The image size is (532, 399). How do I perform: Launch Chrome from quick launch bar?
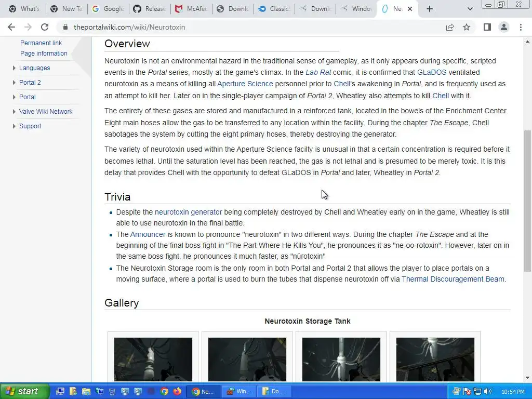(x=164, y=391)
